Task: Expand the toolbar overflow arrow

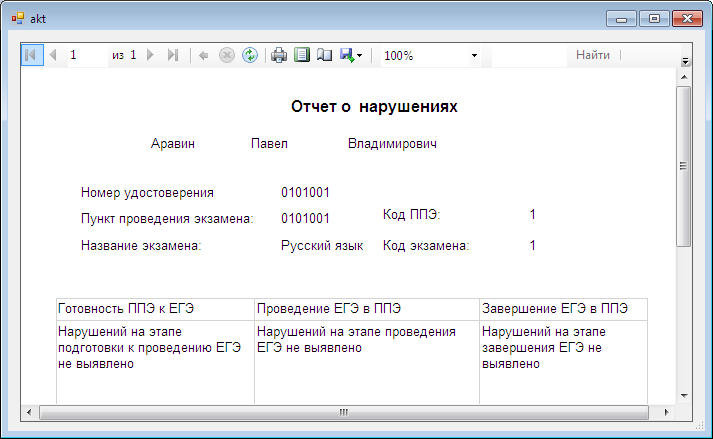Action: click(x=685, y=61)
